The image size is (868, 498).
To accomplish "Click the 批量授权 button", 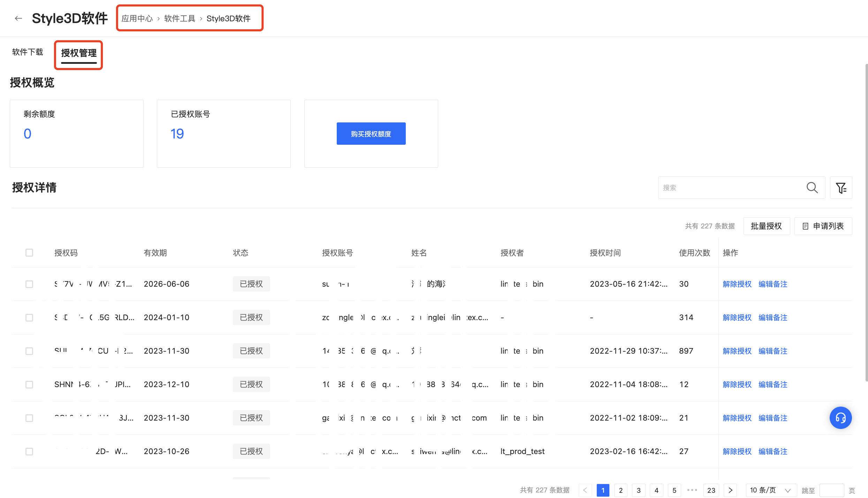I will pyautogui.click(x=766, y=226).
